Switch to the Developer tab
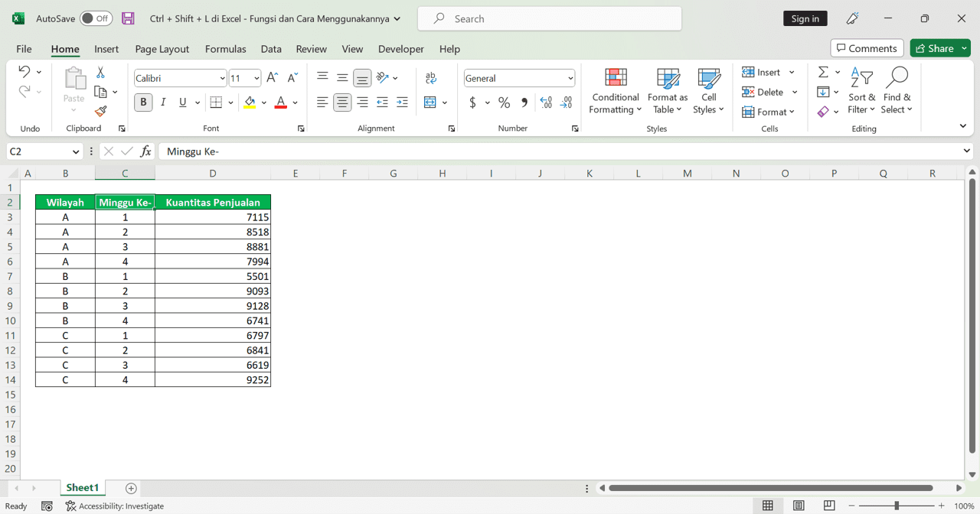 [x=401, y=49]
